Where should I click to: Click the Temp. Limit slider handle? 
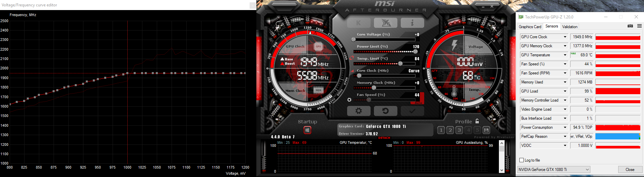(400, 63)
